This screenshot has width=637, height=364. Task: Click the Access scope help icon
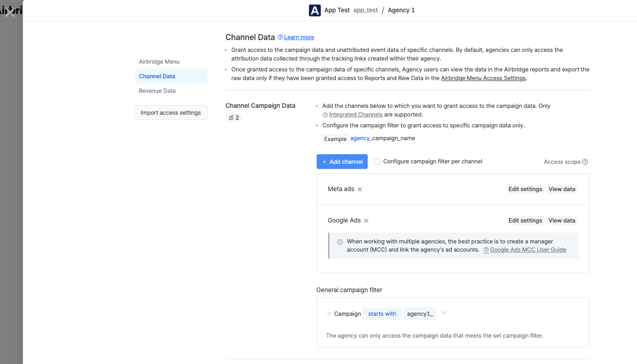(585, 162)
